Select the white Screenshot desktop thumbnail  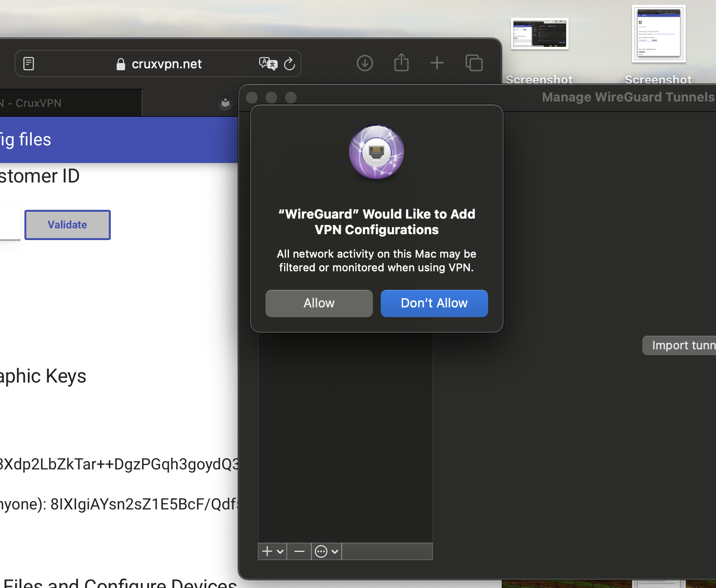click(x=658, y=33)
